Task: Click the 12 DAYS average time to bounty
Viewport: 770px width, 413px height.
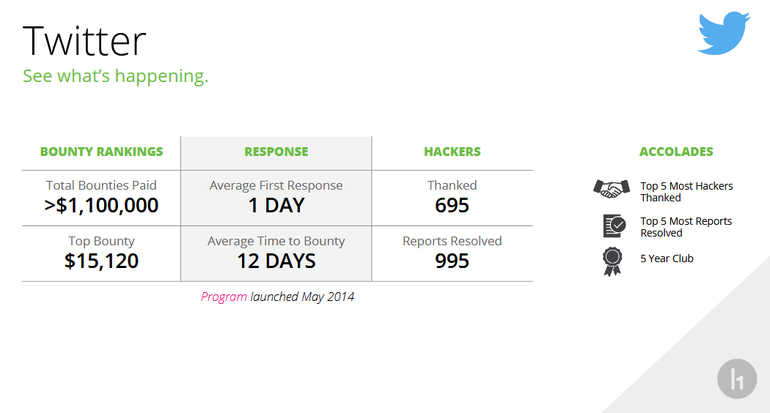Action: pos(276,261)
